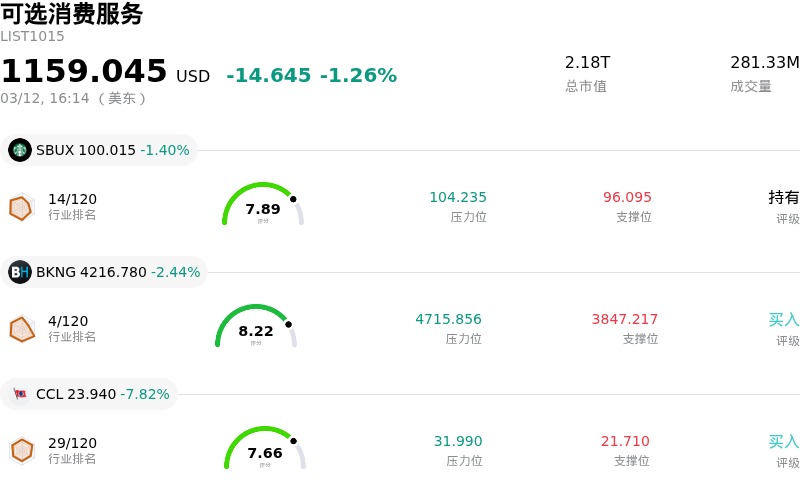Open the SBUX 100.015 ticker chip
Image resolution: width=800 pixels, height=488 pixels.
[x=100, y=150]
